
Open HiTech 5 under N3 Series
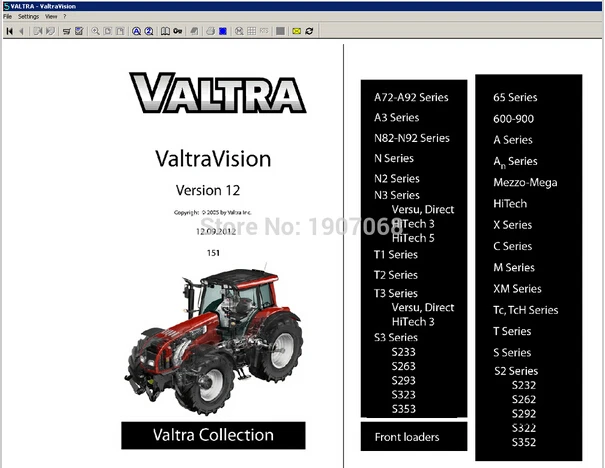click(x=413, y=238)
